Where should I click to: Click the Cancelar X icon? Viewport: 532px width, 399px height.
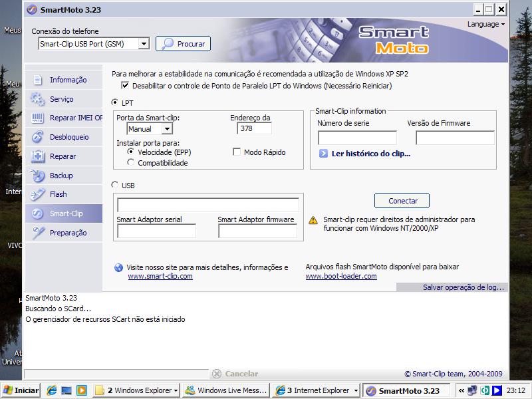tap(217, 374)
